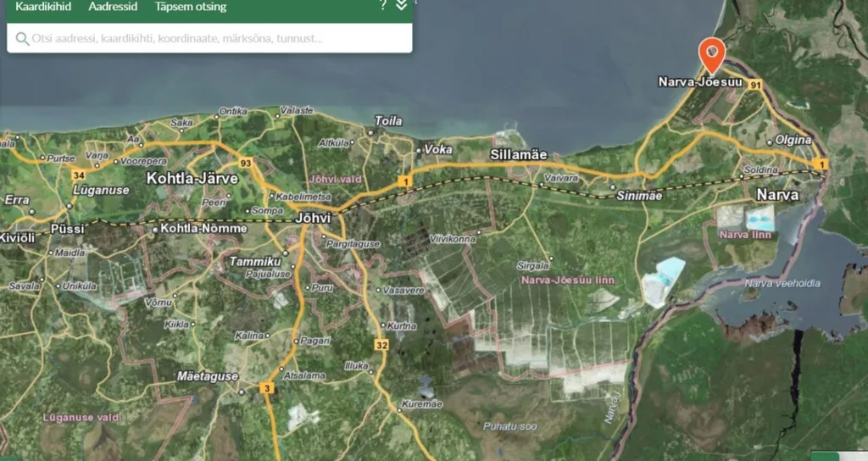Click the Kohtla-Järve city label
The image size is (868, 461).
(x=192, y=178)
